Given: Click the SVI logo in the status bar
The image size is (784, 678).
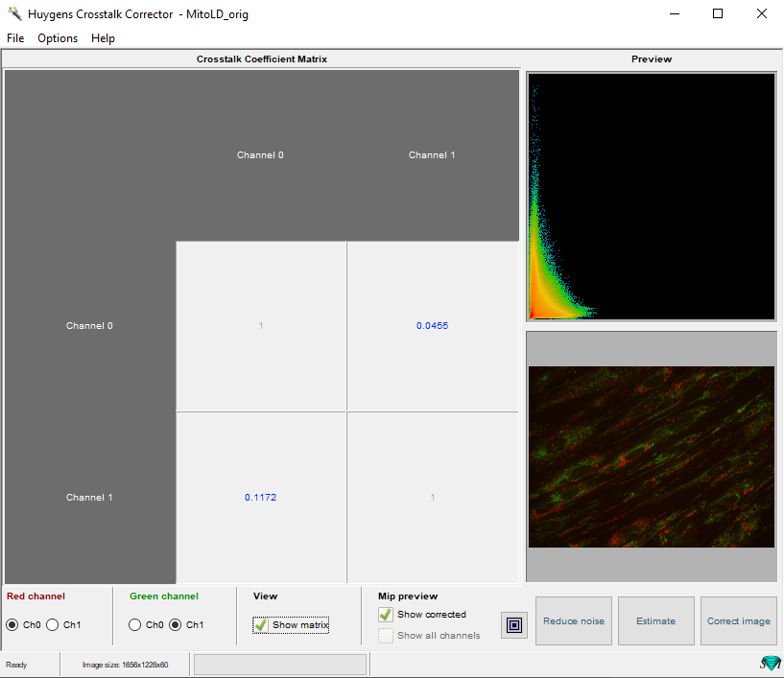Looking at the screenshot, I should [770, 664].
